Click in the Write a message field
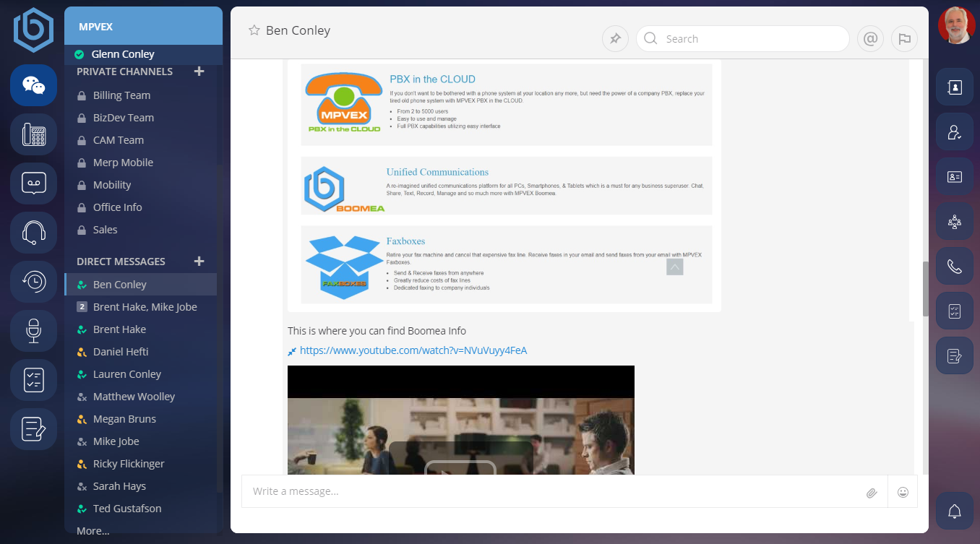This screenshot has height=544, width=980. click(x=549, y=492)
